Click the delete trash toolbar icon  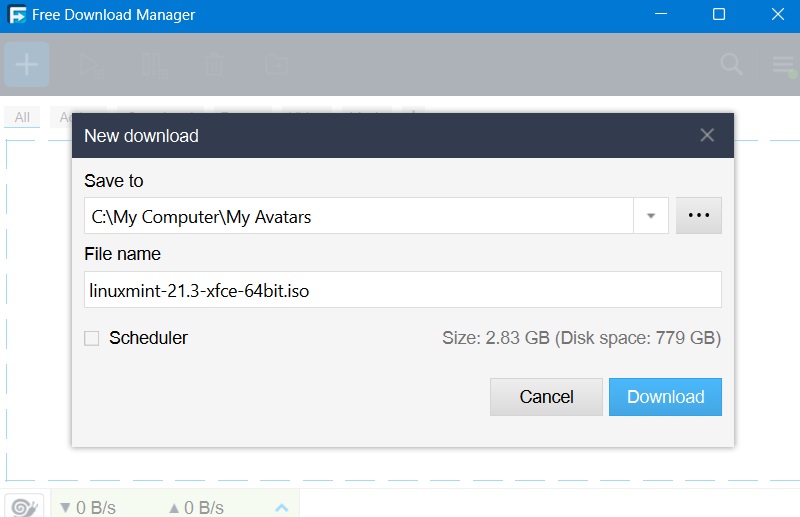pyautogui.click(x=214, y=65)
